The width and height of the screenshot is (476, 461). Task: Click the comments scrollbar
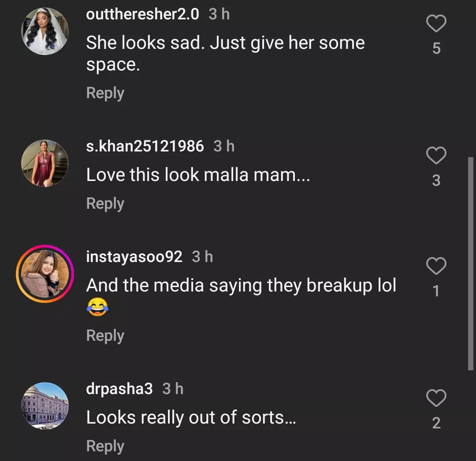point(470,263)
